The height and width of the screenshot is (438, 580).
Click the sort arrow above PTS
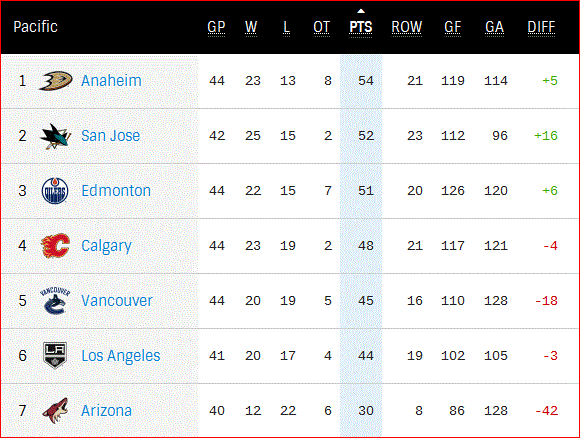[x=361, y=11]
